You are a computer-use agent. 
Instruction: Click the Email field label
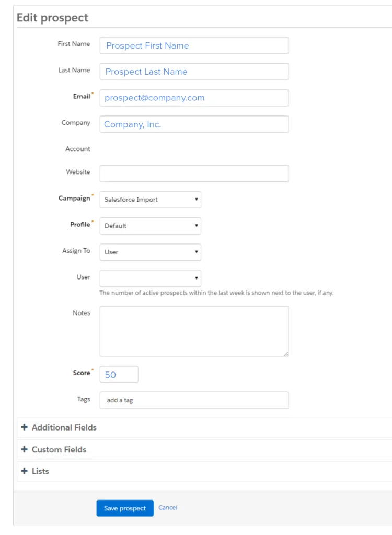(82, 97)
